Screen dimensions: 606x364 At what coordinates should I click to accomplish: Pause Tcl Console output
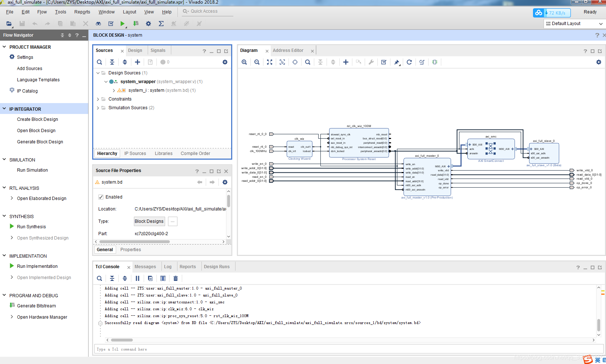click(x=138, y=278)
